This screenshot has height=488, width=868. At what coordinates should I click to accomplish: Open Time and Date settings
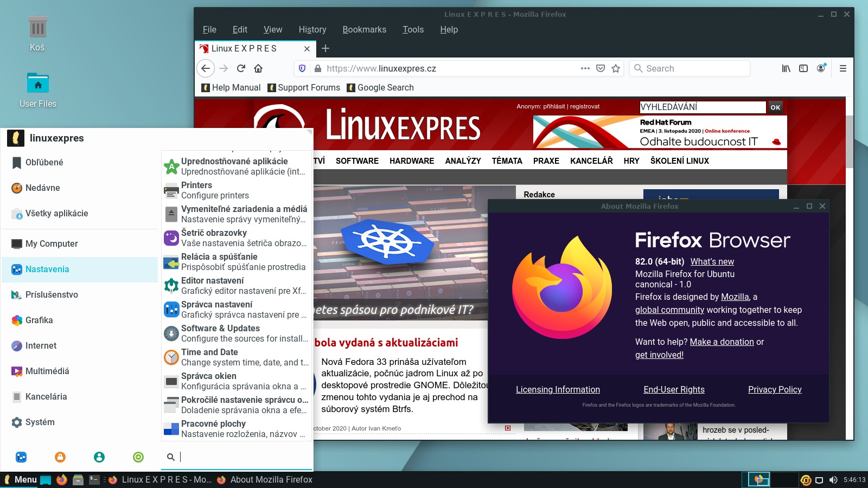[x=237, y=357]
